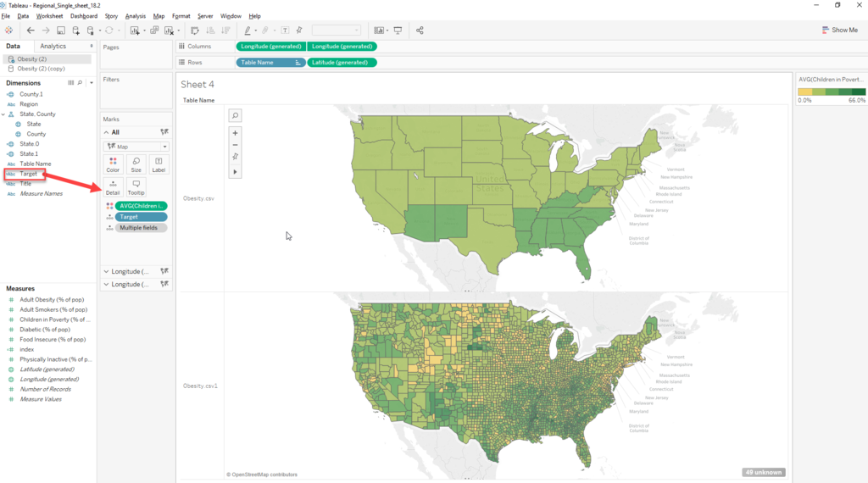Select the Data tab

[x=14, y=46]
